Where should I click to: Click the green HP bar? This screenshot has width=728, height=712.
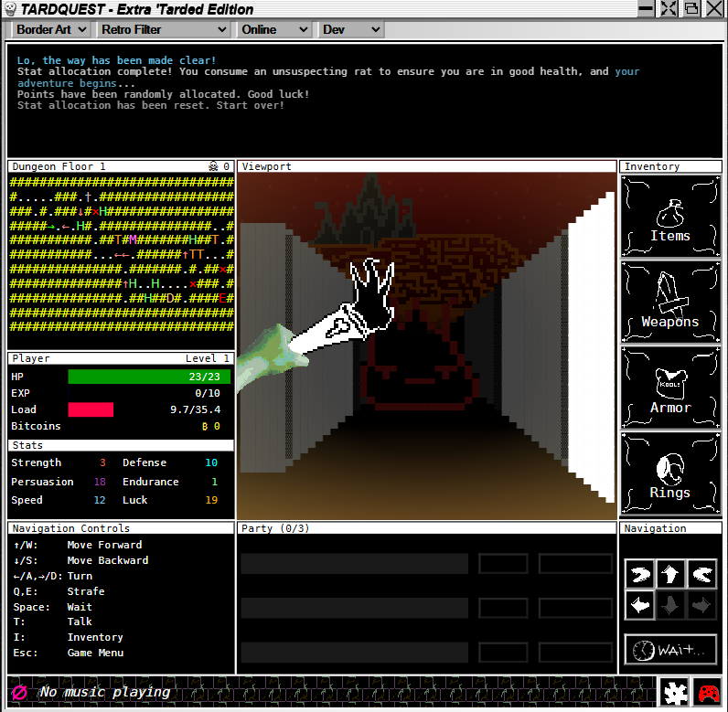144,377
